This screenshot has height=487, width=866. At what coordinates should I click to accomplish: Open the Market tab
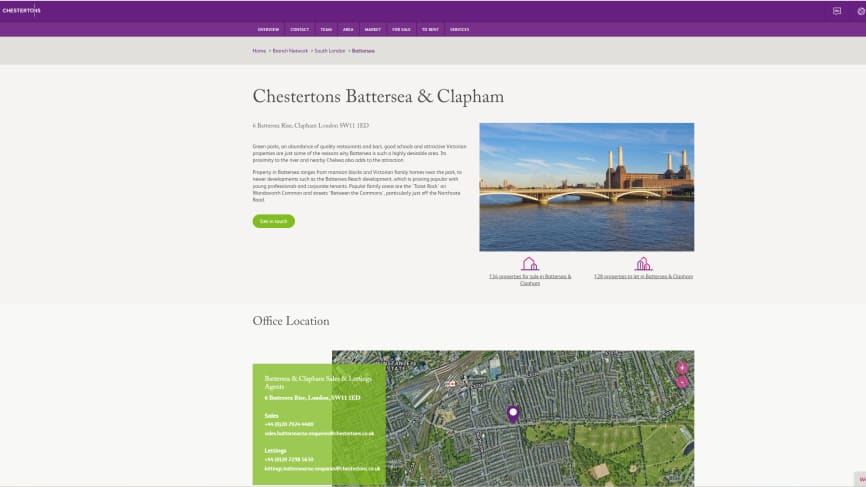tap(373, 30)
